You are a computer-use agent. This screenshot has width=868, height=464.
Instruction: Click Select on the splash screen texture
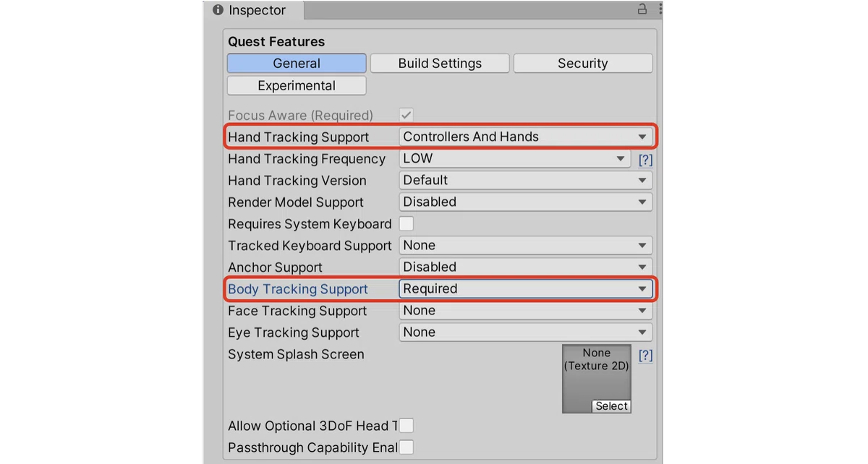[x=611, y=406]
